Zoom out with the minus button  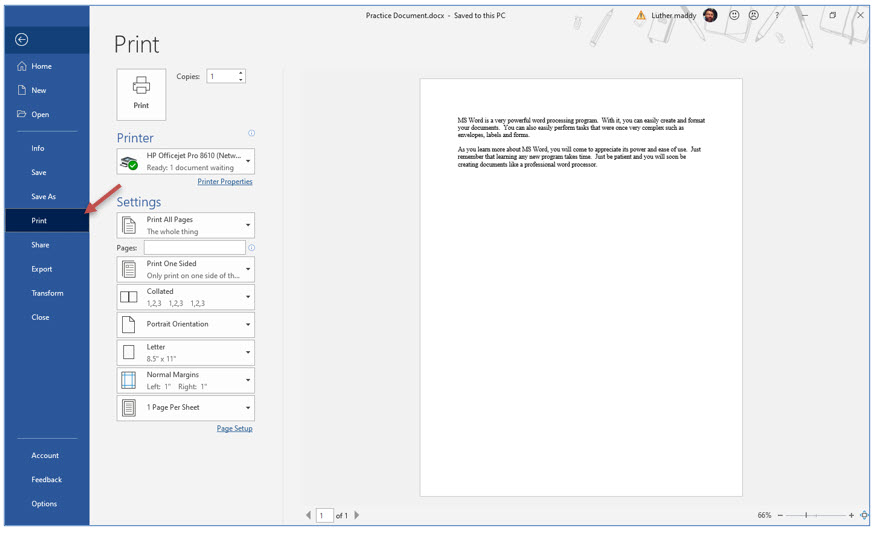782,516
